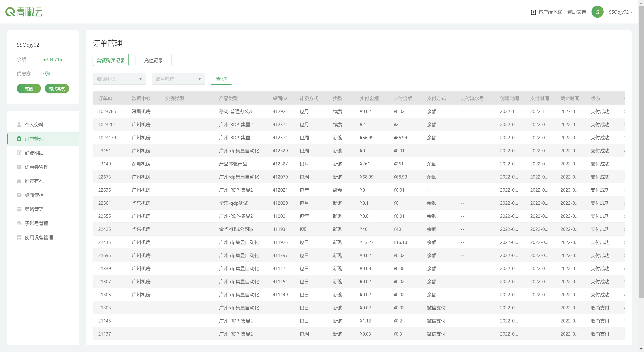644x352 pixels.
Task: Switch to 套餐购买记录 tab
Action: coord(111,60)
